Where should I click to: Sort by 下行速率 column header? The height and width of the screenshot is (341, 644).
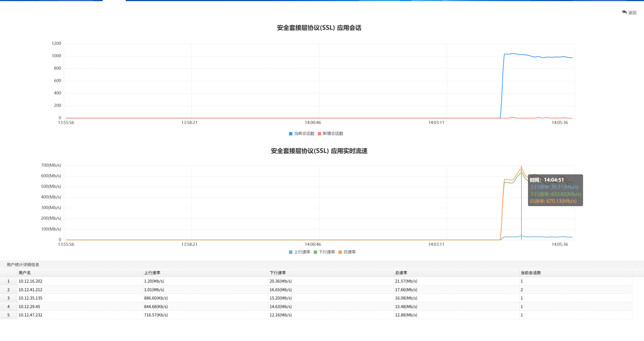pyautogui.click(x=277, y=273)
